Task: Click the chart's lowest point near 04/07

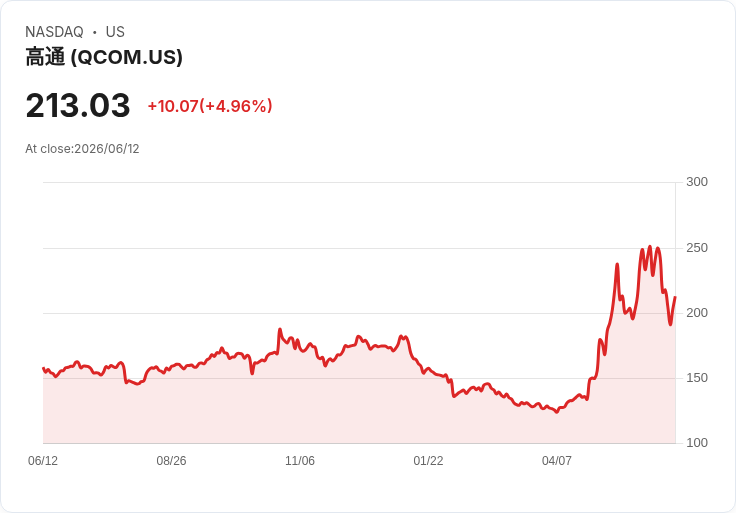Action: (x=557, y=412)
